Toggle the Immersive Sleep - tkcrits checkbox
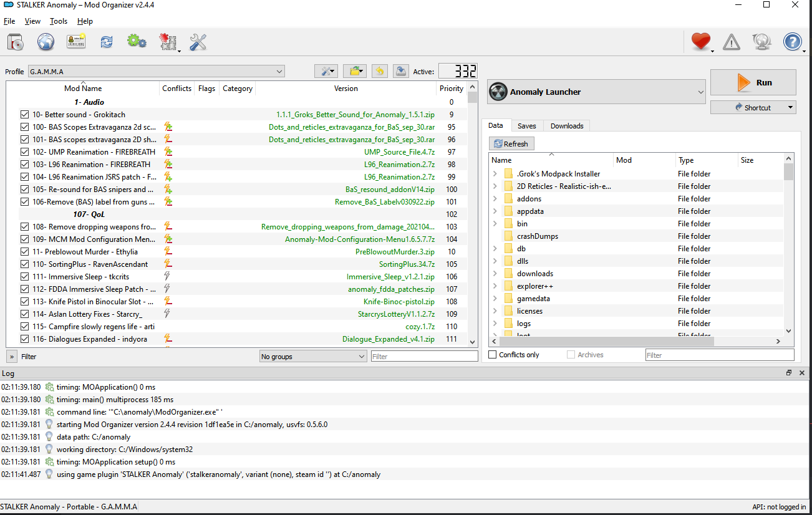This screenshot has height=515, width=812. click(x=24, y=277)
